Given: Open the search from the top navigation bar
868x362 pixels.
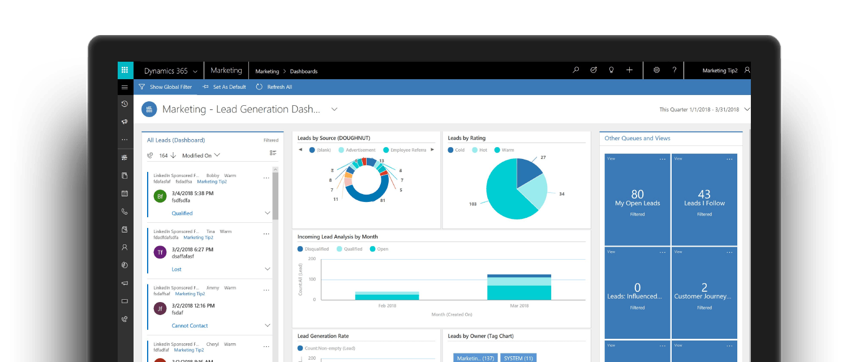Looking at the screenshot, I should (575, 70).
